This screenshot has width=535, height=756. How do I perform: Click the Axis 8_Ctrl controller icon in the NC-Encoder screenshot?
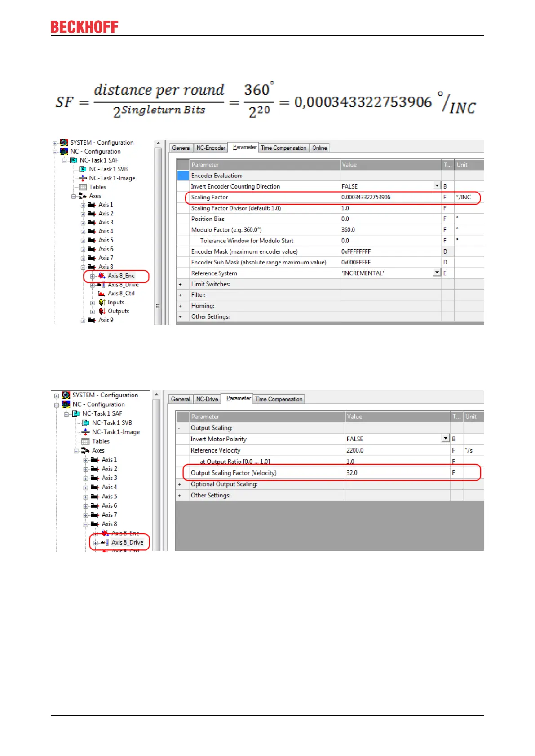pos(102,294)
